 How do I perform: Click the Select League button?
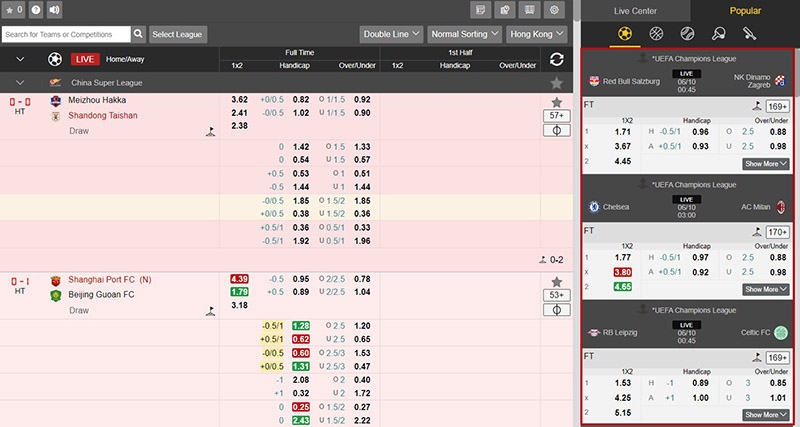pyautogui.click(x=178, y=34)
